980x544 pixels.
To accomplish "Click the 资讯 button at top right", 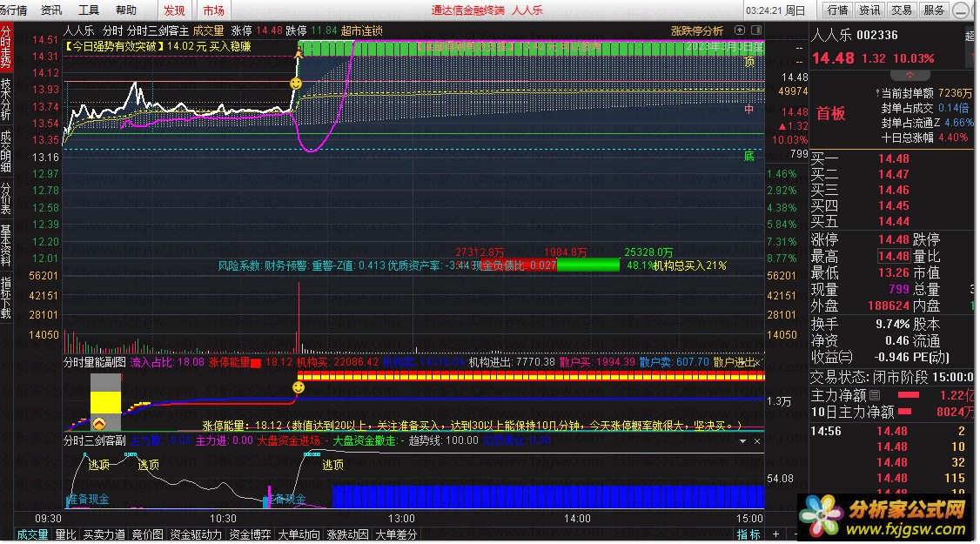I will (x=869, y=10).
